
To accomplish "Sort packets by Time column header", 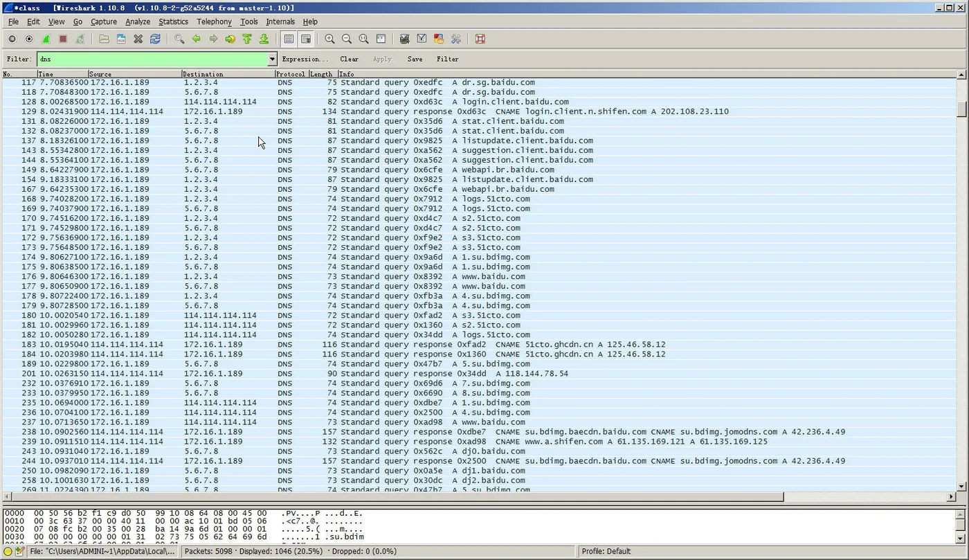I will 62,74.
